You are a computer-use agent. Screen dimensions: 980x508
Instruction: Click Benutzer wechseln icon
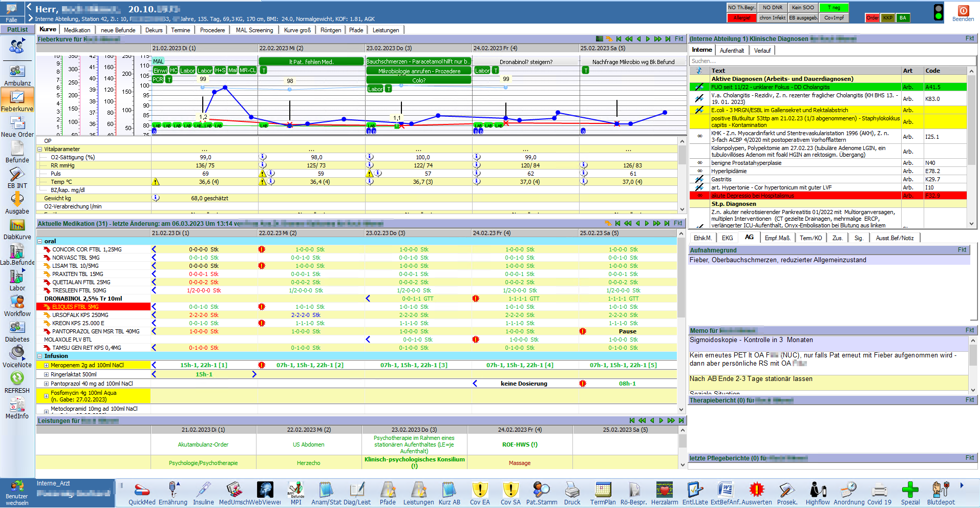point(17,493)
